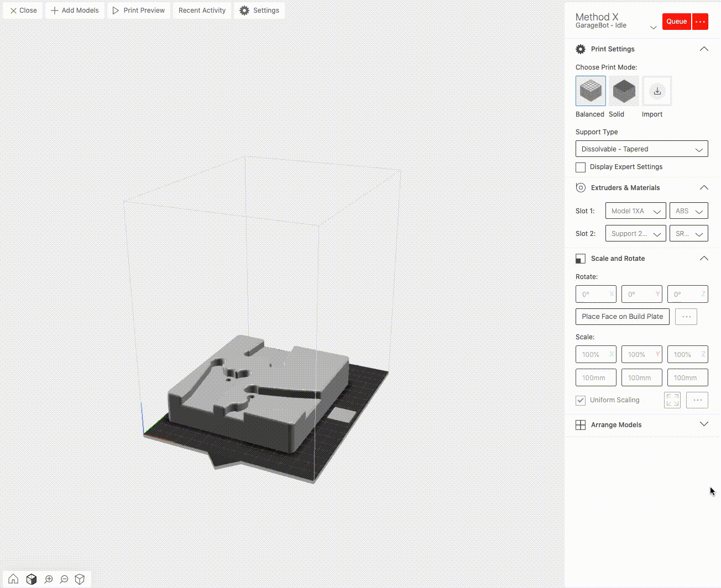Toggle the Uniform Scaling checkbox

tap(581, 400)
